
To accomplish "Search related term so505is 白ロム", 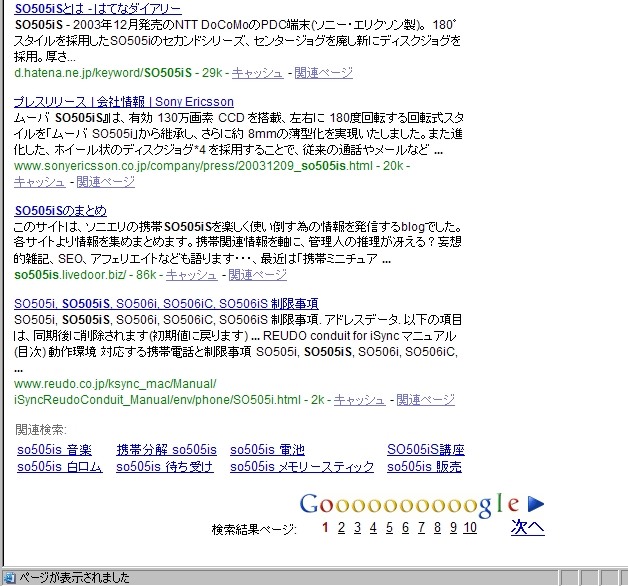I will click(x=60, y=467).
